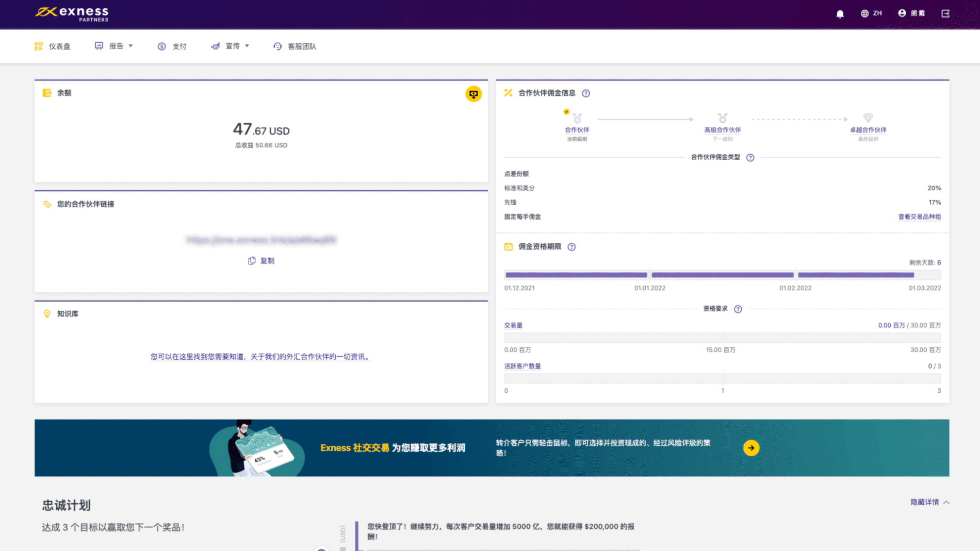Click the yellow withdraw icon in balance card
Viewport: 980px width, 551px height.
click(x=473, y=94)
